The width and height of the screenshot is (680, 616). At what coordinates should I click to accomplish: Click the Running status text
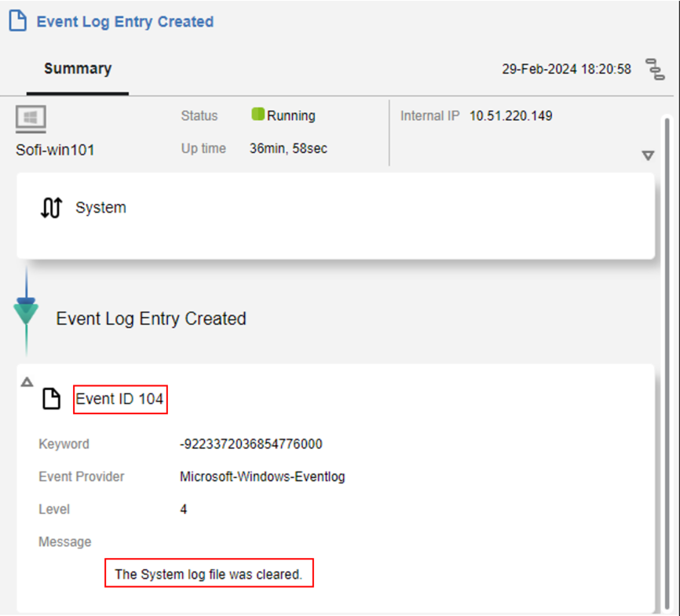[291, 115]
